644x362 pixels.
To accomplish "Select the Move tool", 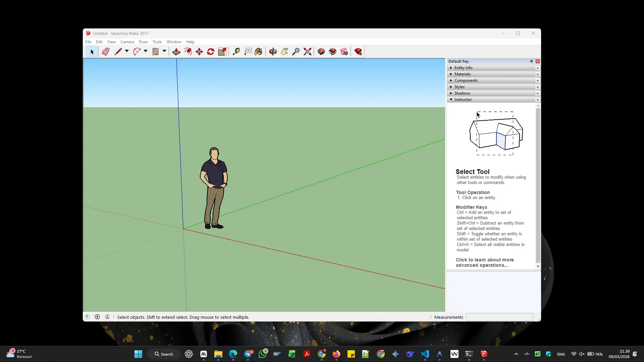I will 199,51.
